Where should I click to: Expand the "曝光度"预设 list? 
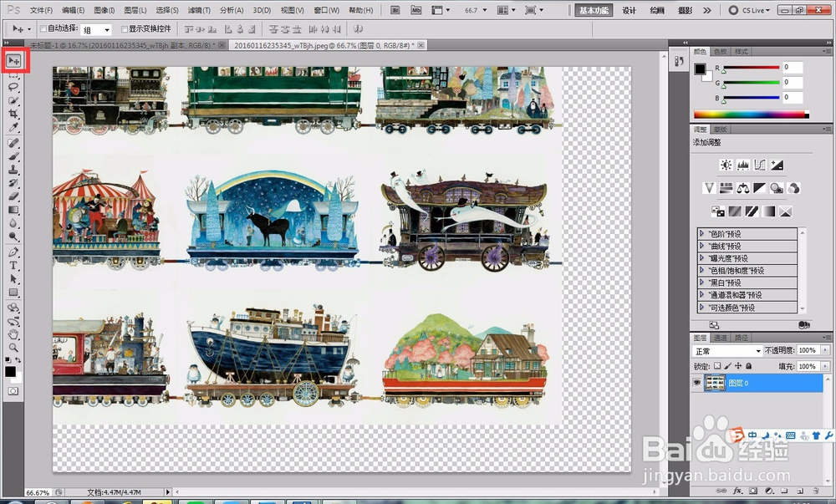point(701,258)
